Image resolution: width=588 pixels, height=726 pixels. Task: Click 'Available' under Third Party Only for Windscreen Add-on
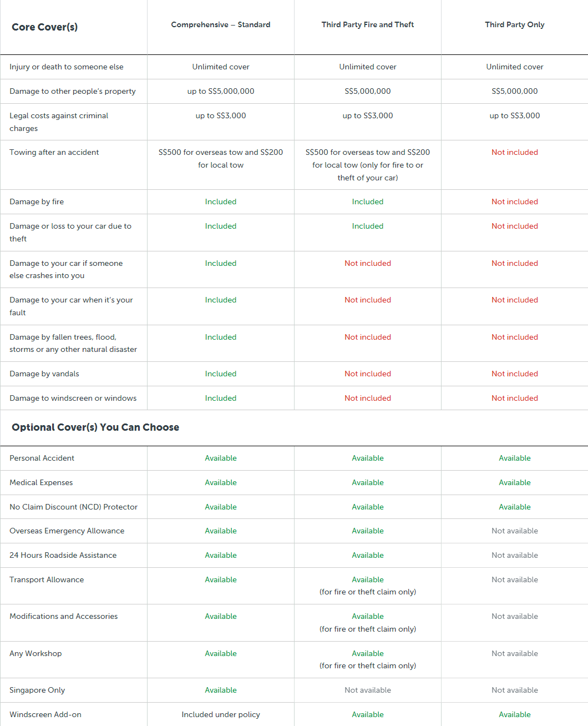click(x=515, y=714)
